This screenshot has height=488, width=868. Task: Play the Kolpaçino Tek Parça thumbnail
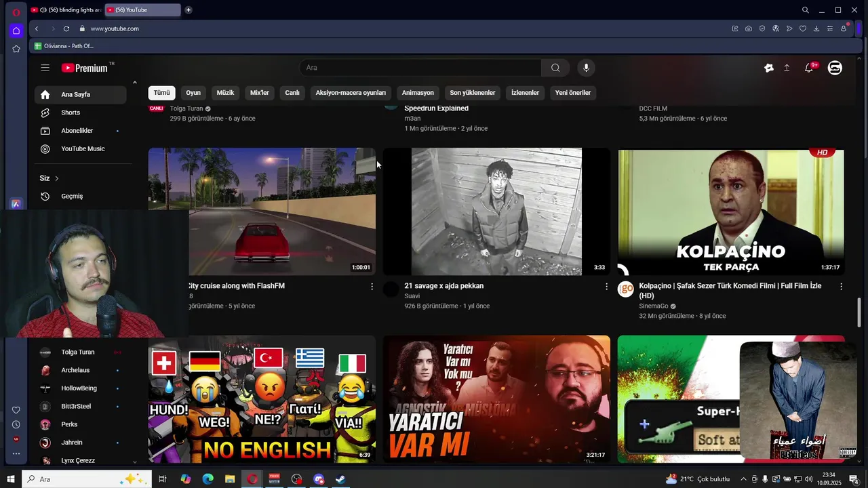[x=731, y=211]
